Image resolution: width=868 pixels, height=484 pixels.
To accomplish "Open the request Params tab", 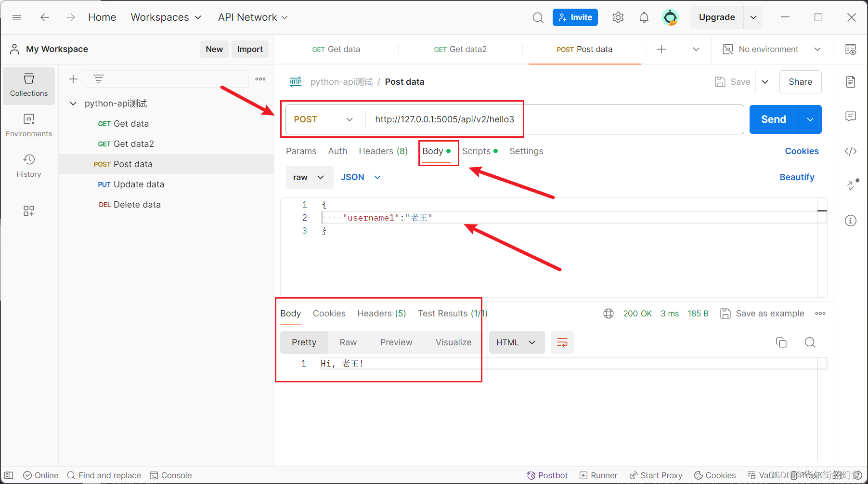I will click(301, 151).
